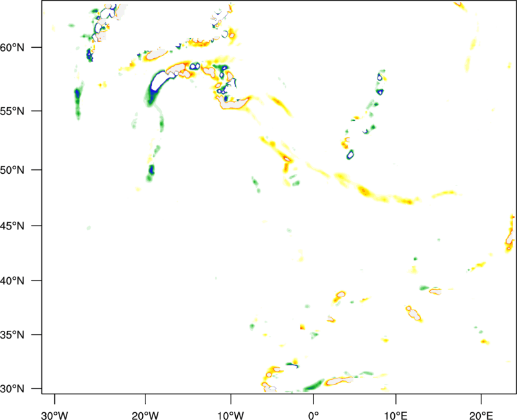Click the long yellow band near 48°N 7°E
Viewport: 517px width, 420px height.
[375, 192]
